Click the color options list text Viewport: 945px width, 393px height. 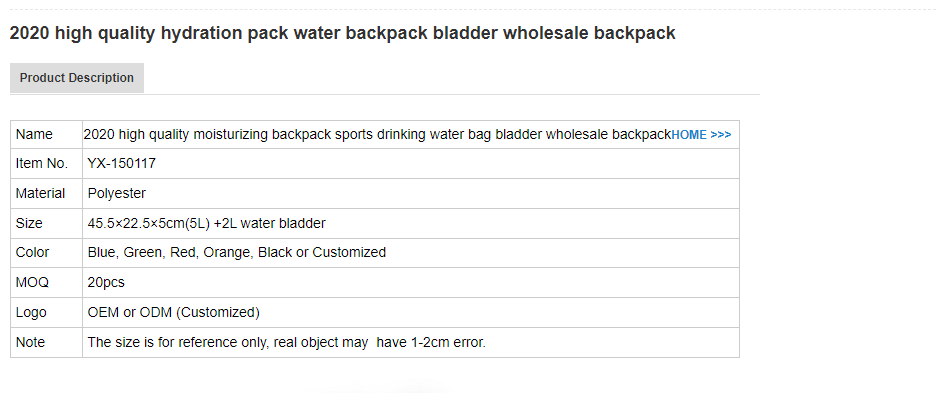point(236,253)
